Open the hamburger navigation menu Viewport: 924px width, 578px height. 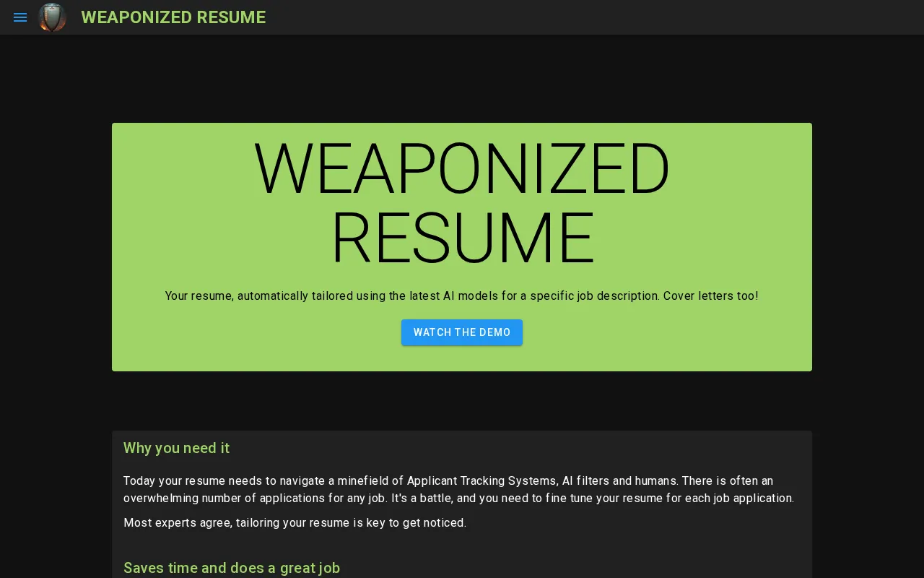click(20, 17)
